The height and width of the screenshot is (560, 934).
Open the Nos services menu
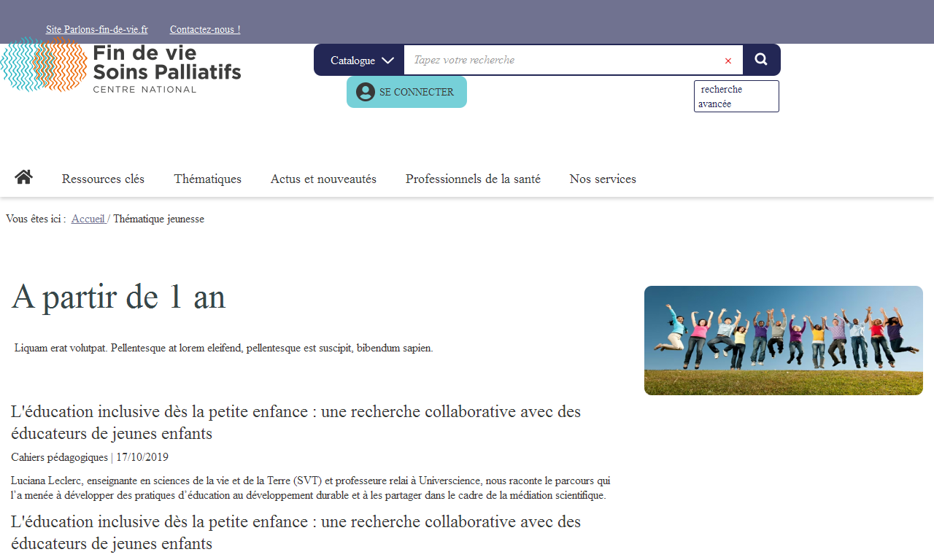603,179
